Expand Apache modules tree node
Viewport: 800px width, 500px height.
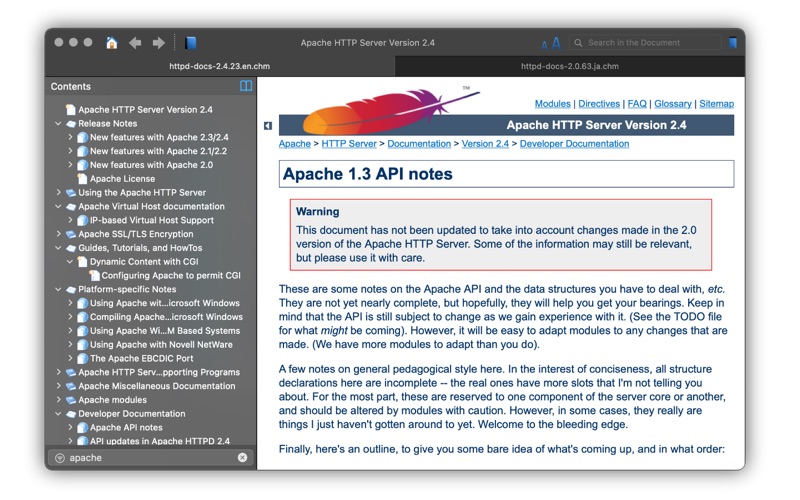(58, 399)
